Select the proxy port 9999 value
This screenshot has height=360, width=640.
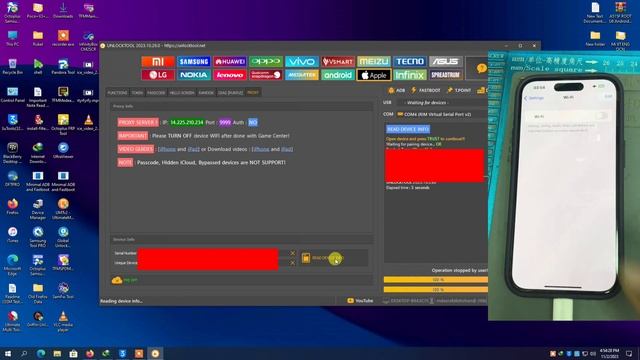pos(225,122)
